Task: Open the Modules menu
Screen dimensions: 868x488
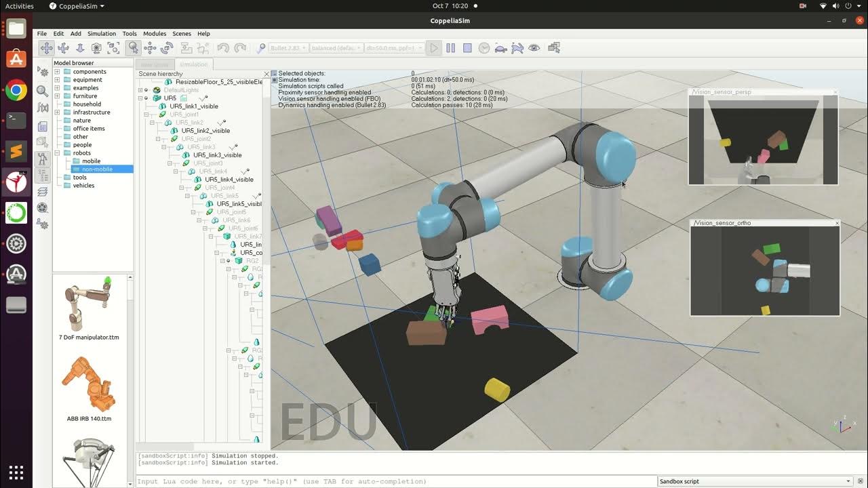Action: pyautogui.click(x=155, y=33)
